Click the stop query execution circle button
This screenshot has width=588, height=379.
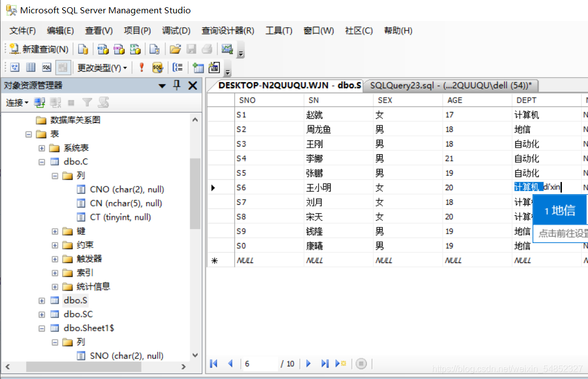(x=361, y=363)
